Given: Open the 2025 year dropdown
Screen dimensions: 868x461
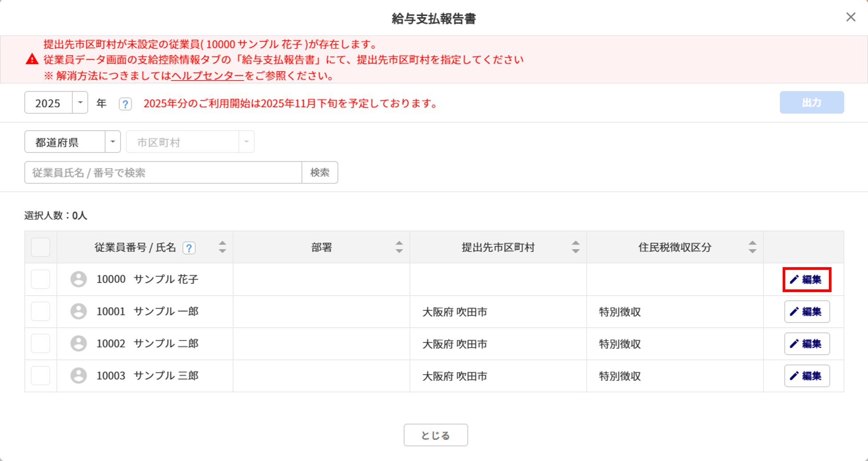Looking at the screenshot, I should pos(80,103).
